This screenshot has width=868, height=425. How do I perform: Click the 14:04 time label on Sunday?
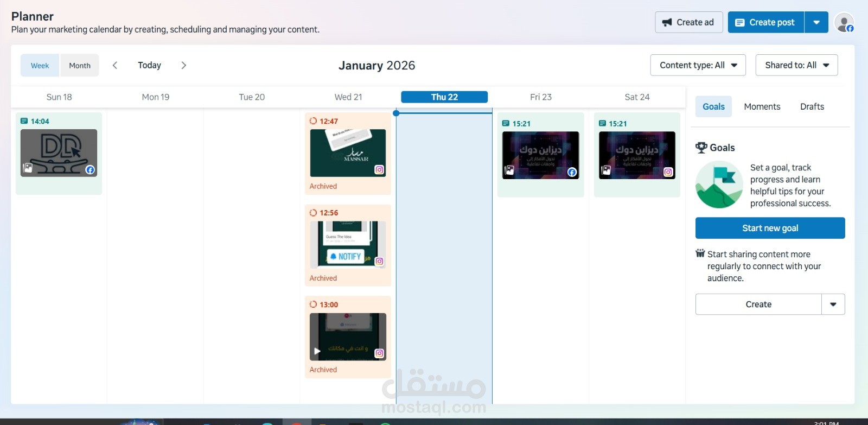coord(40,121)
